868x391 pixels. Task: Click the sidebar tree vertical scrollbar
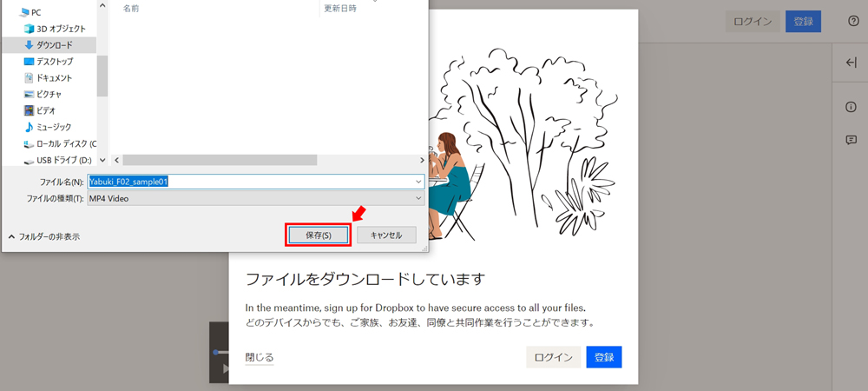click(x=102, y=76)
